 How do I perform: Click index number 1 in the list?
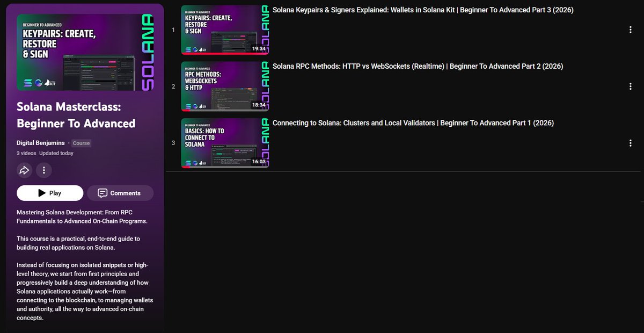click(173, 30)
